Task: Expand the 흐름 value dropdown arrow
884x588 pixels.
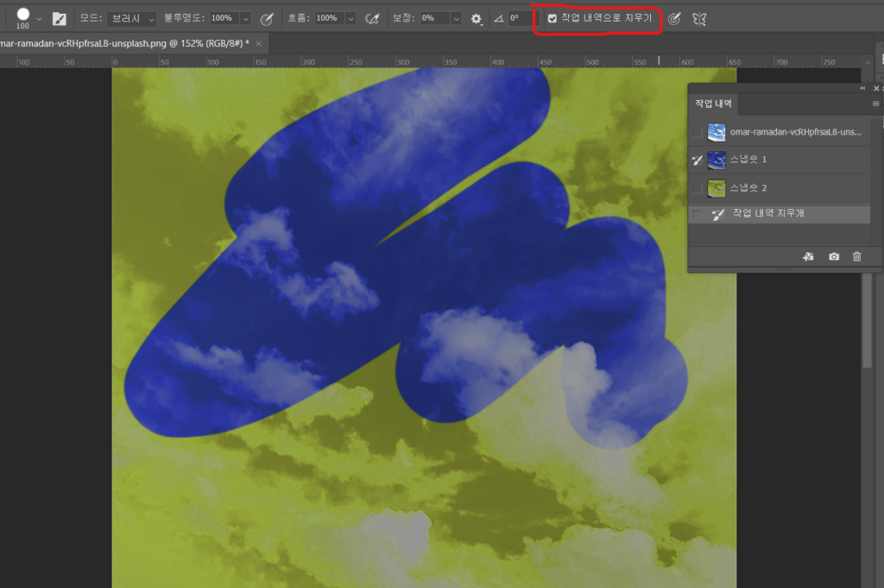Action: pos(350,18)
